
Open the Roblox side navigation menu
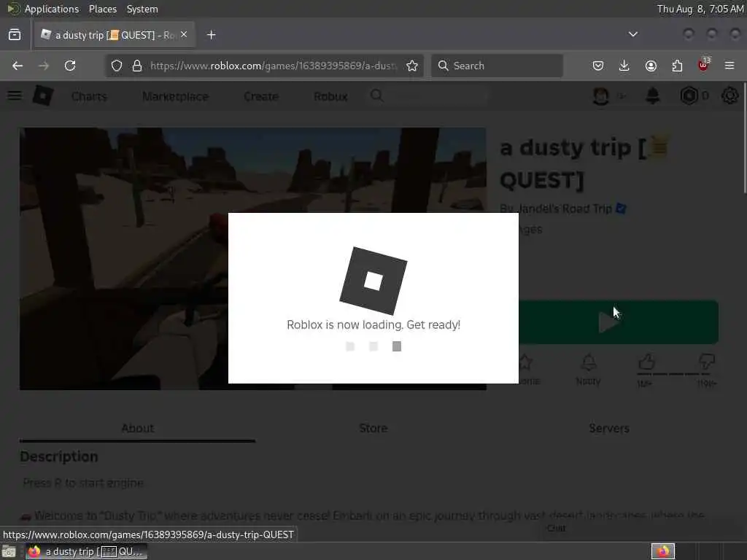[15, 96]
